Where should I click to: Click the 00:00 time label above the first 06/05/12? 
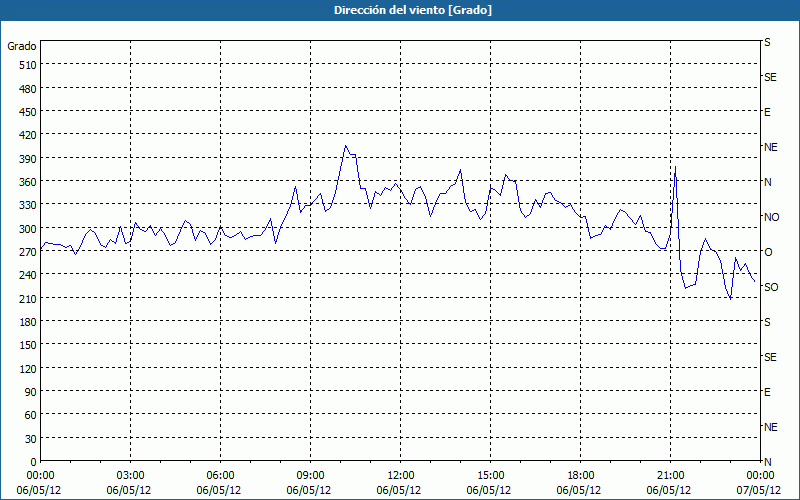40,476
